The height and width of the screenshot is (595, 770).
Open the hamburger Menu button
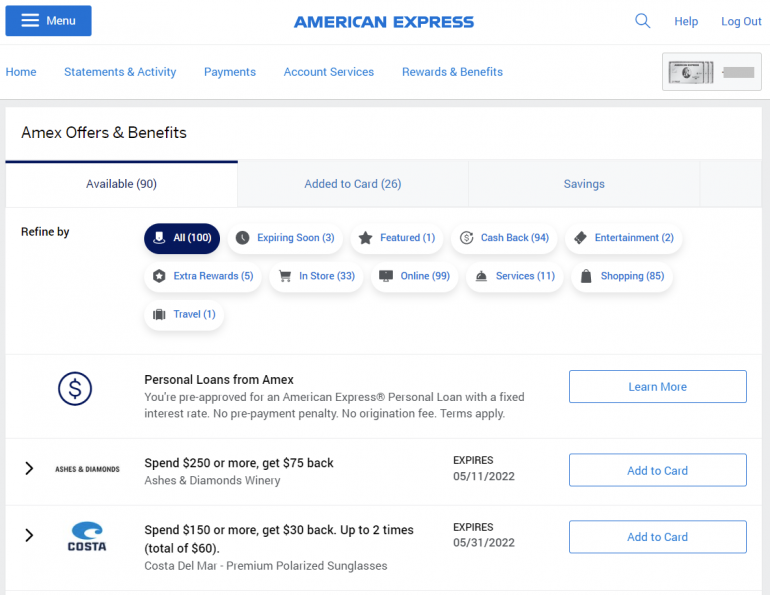48,21
